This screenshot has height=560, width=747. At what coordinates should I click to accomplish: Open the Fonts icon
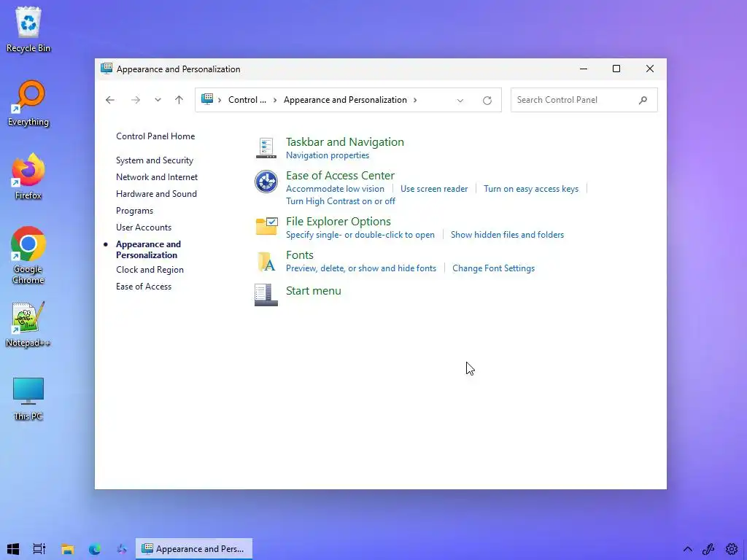point(266,262)
